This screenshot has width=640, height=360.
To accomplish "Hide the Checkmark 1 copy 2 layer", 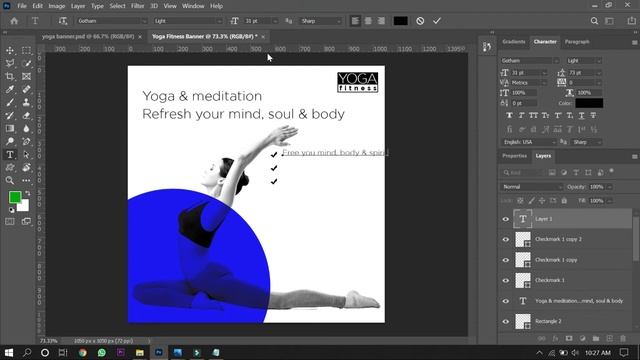I will click(x=506, y=240).
